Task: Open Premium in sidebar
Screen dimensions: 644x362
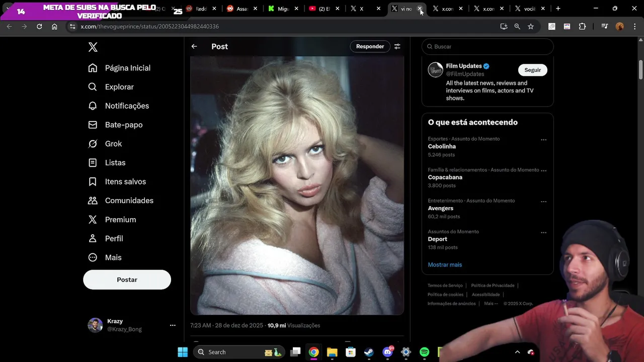Action: (x=112, y=220)
